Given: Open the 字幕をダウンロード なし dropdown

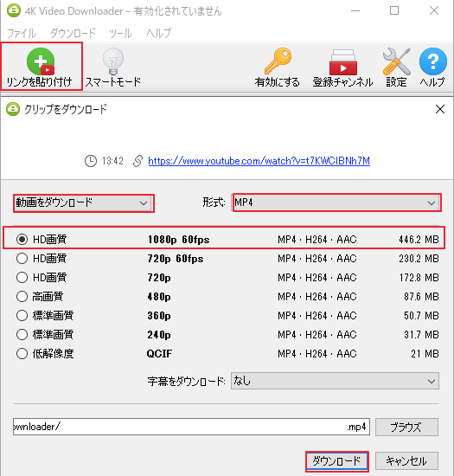Looking at the screenshot, I should click(335, 381).
